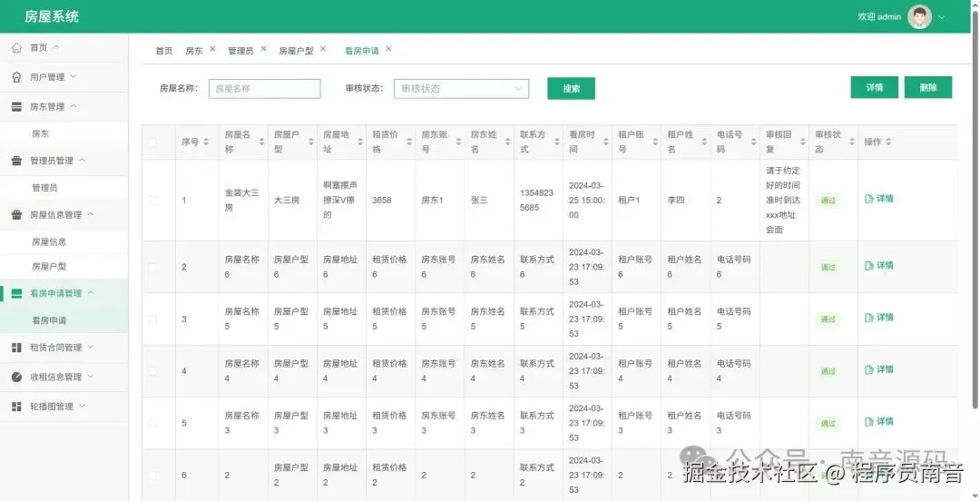Collapse the 房屋信息管理 menu
The height and width of the screenshot is (501, 980).
pos(91,214)
